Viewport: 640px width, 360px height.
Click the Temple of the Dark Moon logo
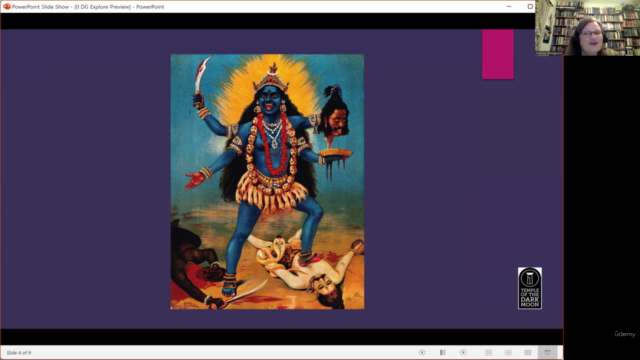530,288
